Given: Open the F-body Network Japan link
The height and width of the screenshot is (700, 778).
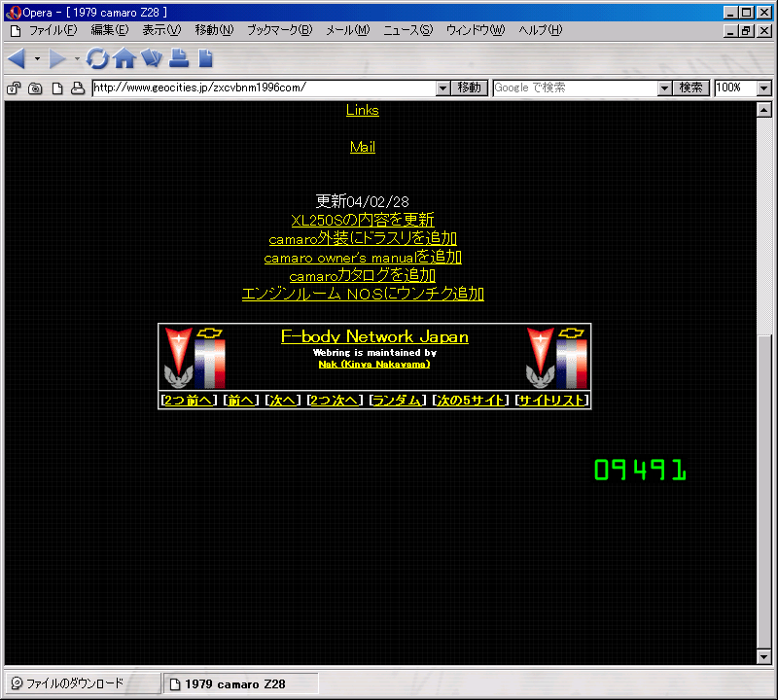Looking at the screenshot, I should tap(374, 336).
